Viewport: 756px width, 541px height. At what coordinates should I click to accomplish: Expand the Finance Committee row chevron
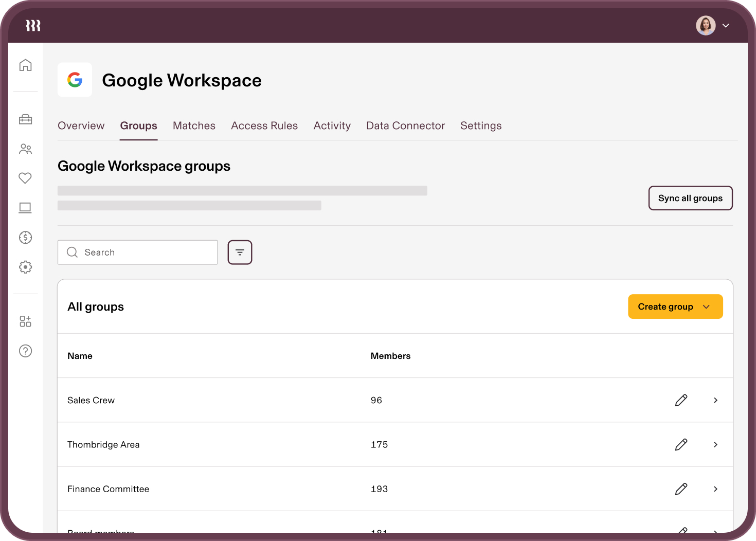715,489
